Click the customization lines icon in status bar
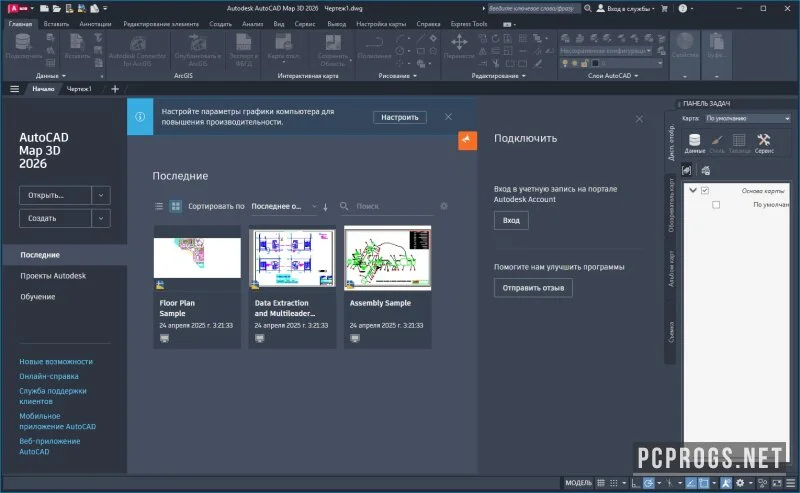800x493 pixels. [790, 483]
